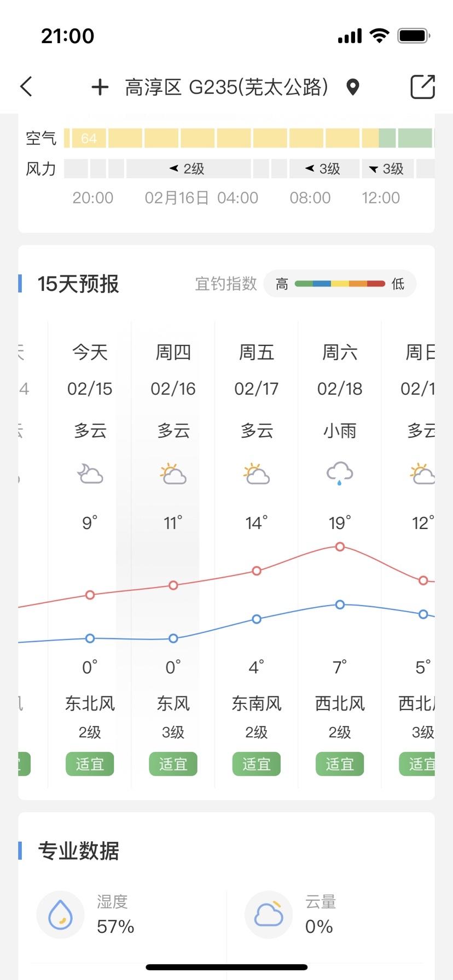
Task: Open the share icon at top right
Action: [422, 87]
